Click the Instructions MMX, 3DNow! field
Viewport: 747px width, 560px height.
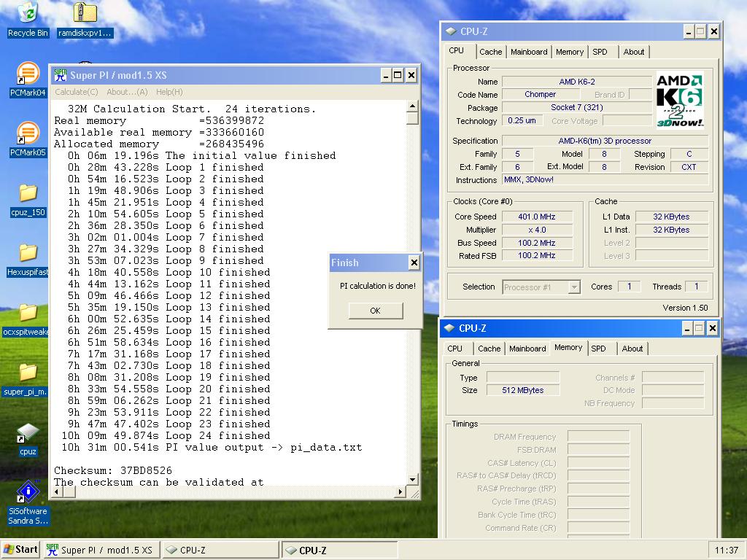coord(605,180)
